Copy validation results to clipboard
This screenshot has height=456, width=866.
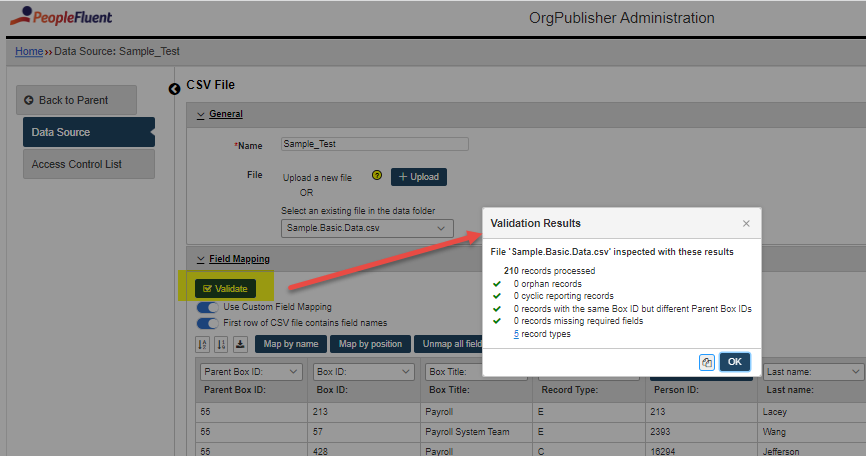pyautogui.click(x=707, y=362)
